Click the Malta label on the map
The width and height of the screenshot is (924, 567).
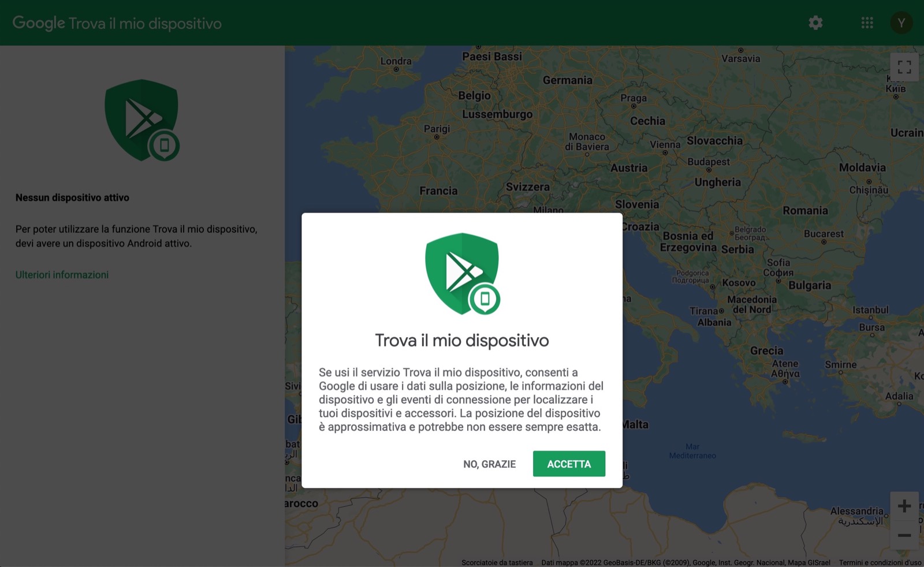(x=636, y=424)
